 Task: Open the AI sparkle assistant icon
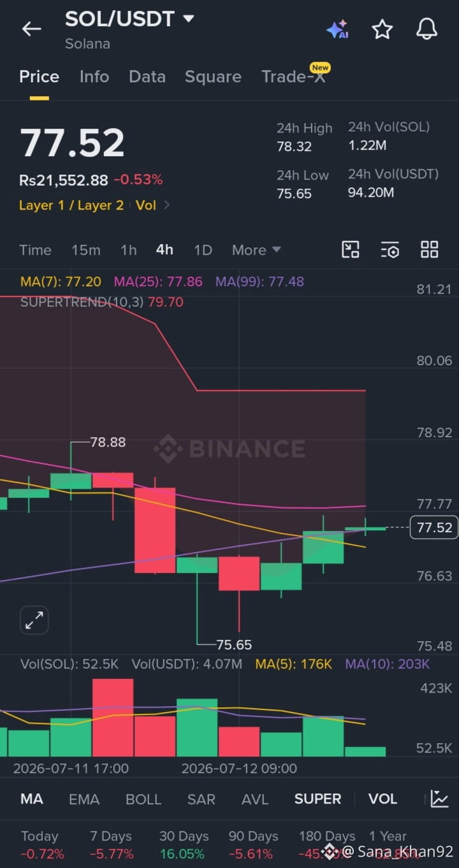pyautogui.click(x=337, y=29)
